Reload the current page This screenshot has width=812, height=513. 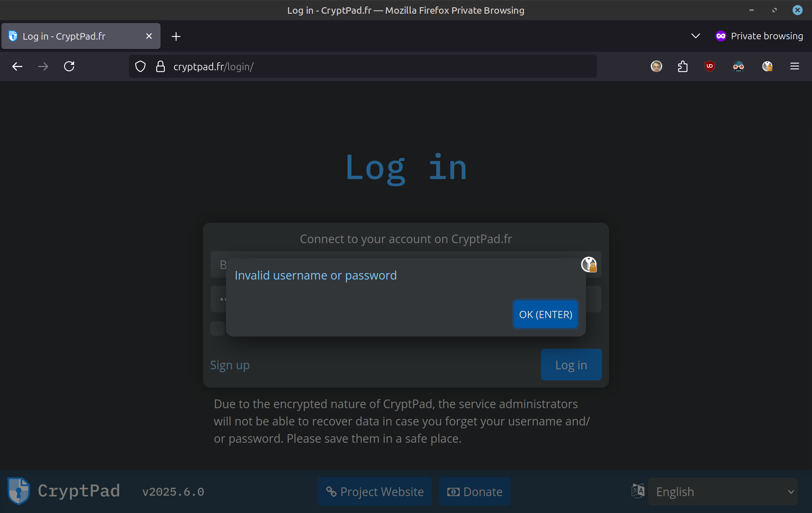pyautogui.click(x=69, y=67)
